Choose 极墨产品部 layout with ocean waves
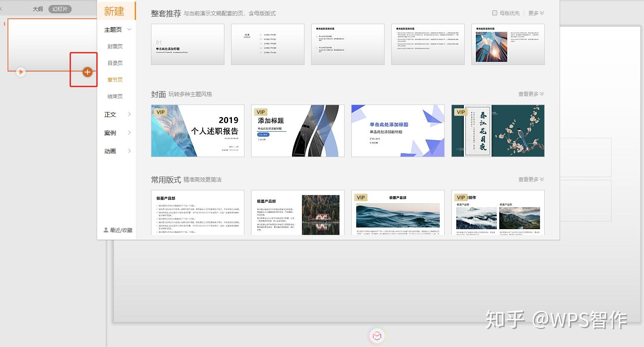 pyautogui.click(x=398, y=212)
